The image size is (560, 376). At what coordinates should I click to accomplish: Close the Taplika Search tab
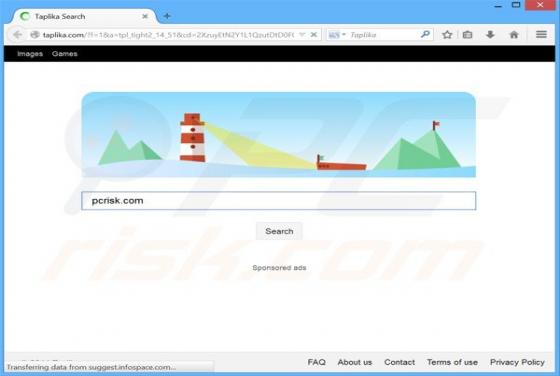[145, 16]
